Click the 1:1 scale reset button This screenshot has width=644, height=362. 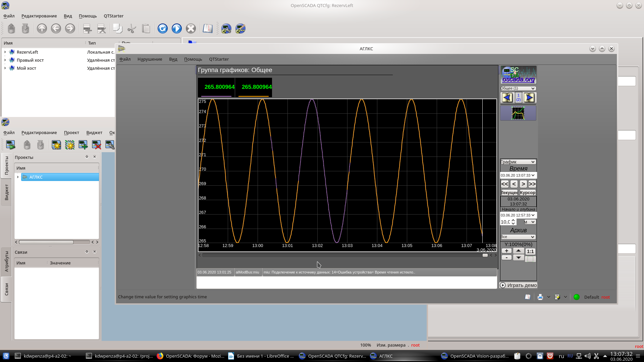pyautogui.click(x=530, y=251)
